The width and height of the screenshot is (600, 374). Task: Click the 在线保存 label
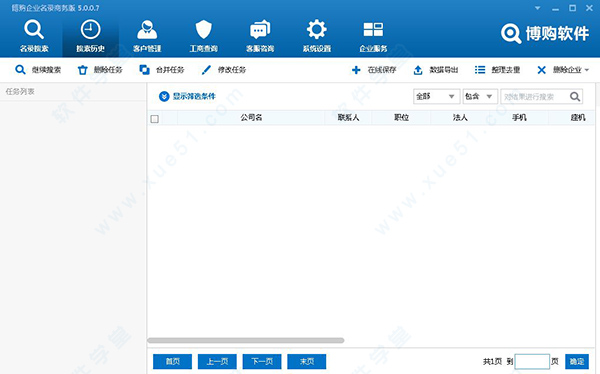pos(382,70)
